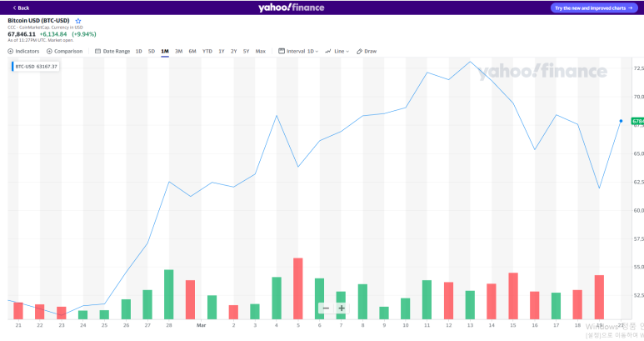Viewport: 644px width, 341px height.
Task: Click the Mar label on date axis
Action: tap(201, 325)
